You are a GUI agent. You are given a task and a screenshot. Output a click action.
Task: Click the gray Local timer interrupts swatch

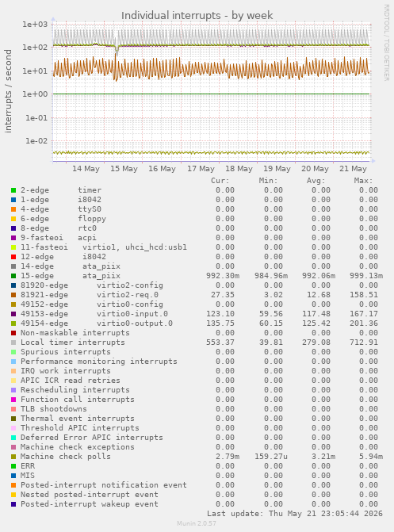[13, 343]
